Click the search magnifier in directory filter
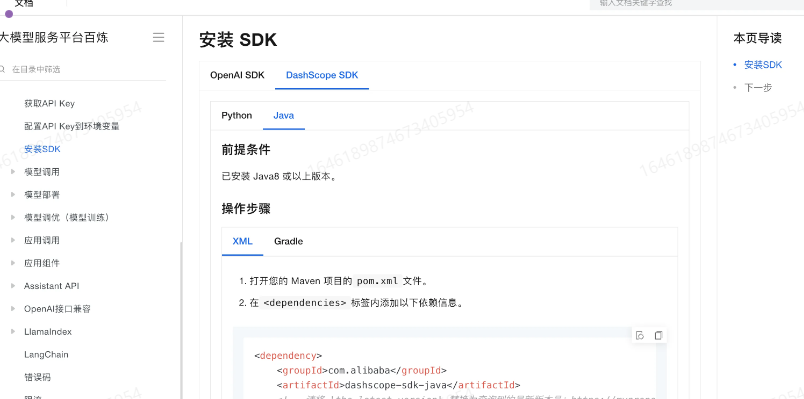804x399 pixels. click(3, 69)
